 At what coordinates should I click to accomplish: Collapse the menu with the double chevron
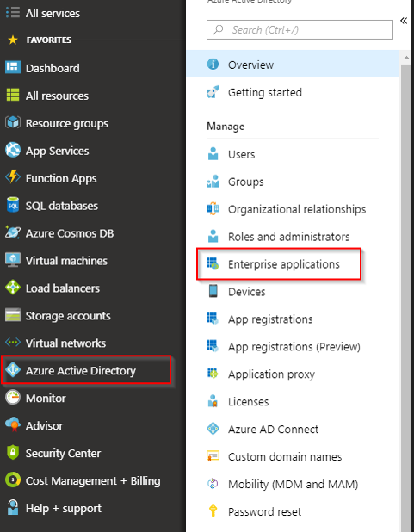click(x=404, y=21)
